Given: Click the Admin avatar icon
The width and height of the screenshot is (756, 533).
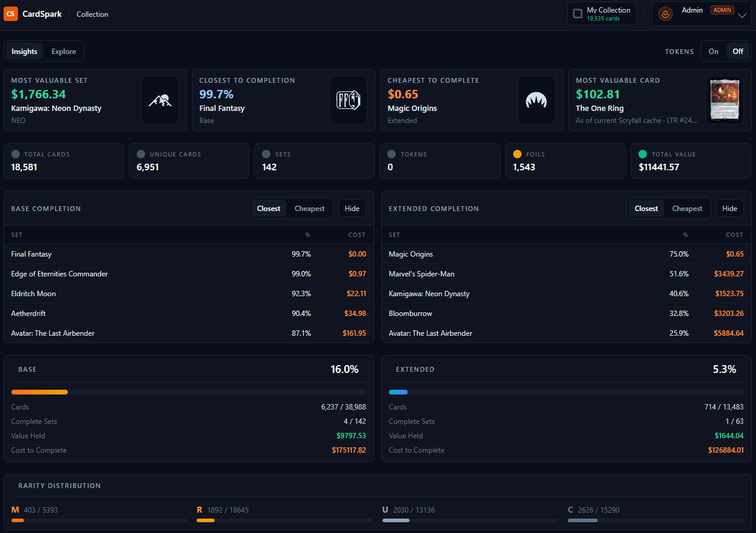Looking at the screenshot, I should (x=665, y=14).
